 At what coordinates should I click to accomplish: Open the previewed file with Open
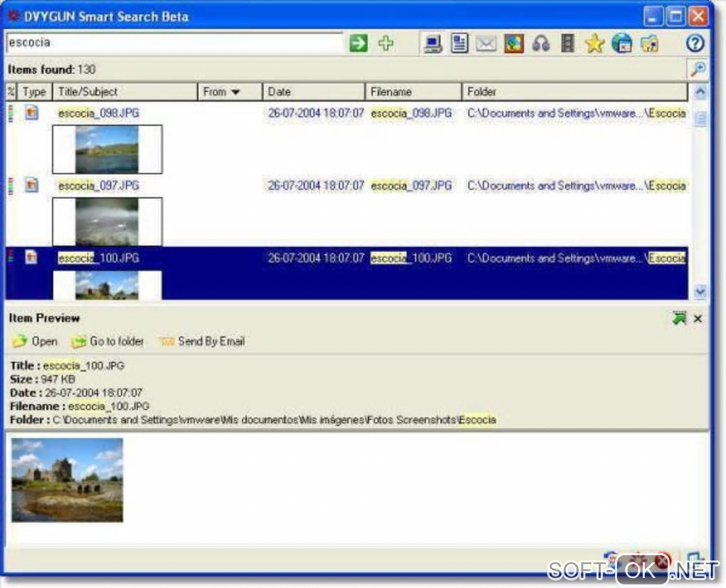pos(35,341)
